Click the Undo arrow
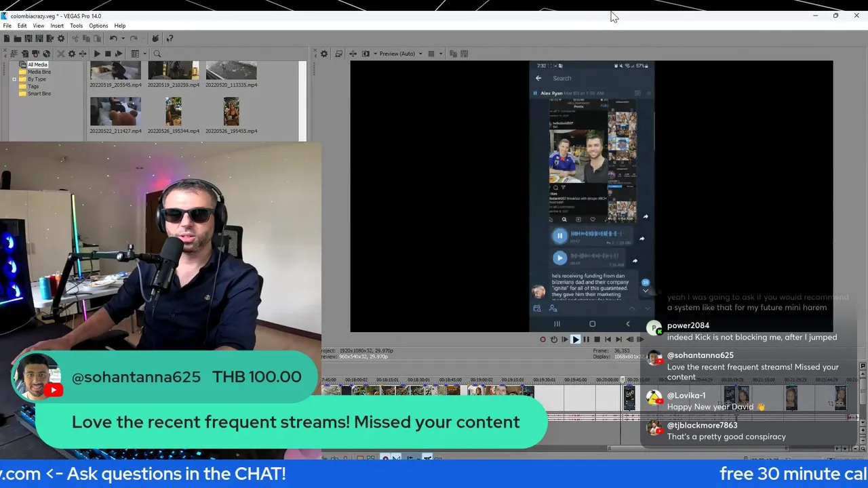 coord(113,39)
